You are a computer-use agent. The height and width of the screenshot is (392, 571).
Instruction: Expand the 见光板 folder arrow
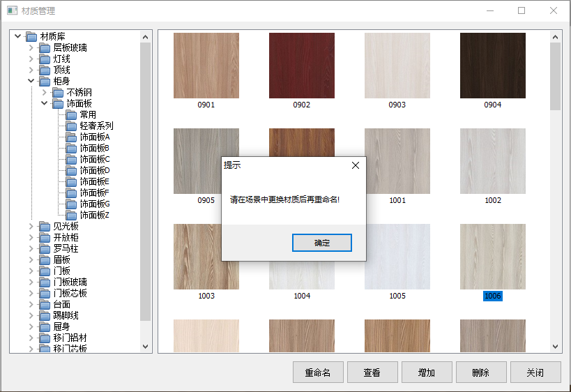(x=31, y=226)
